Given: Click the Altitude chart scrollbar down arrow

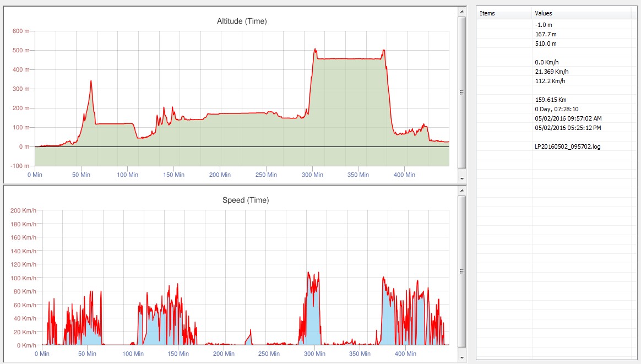Looking at the screenshot, I should pos(462,179).
